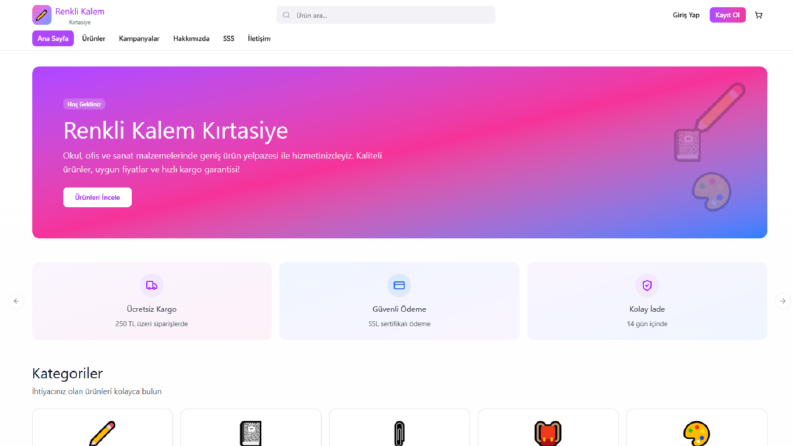Click the Ürünleri İncele button

pos(98,197)
